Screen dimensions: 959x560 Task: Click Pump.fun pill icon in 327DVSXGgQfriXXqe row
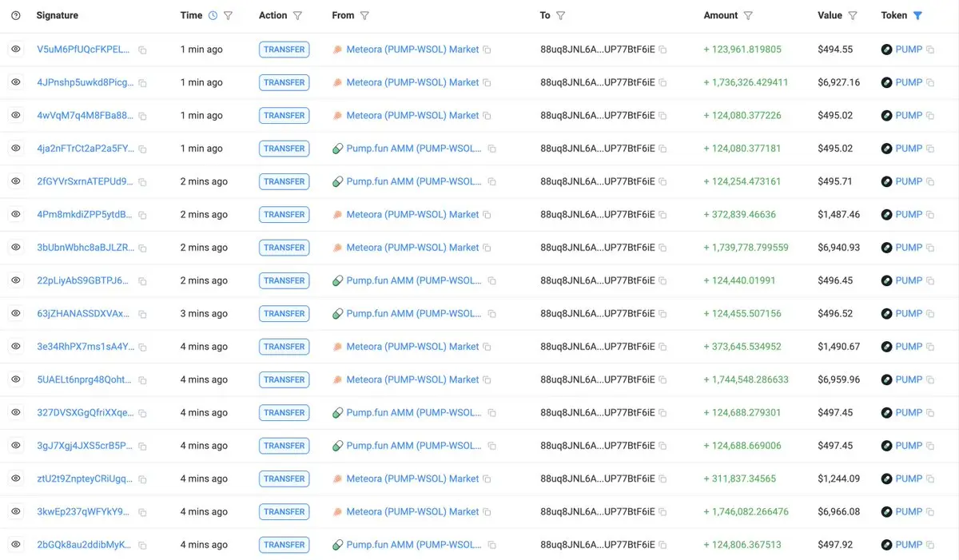[337, 413]
